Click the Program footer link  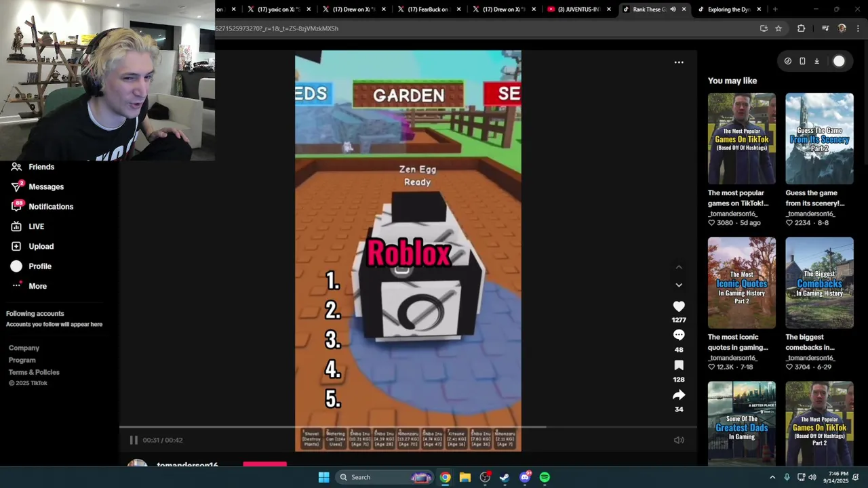pos(22,360)
